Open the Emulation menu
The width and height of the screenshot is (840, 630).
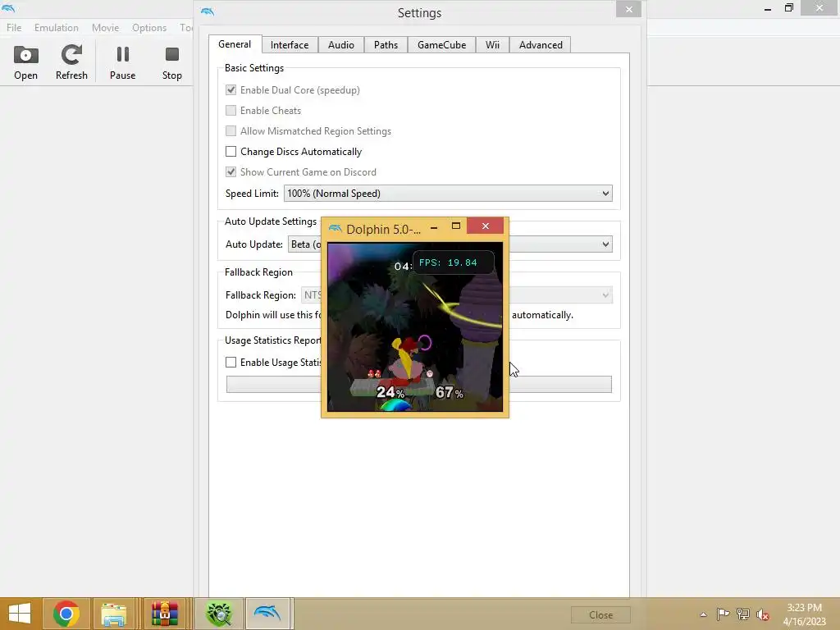coord(57,27)
